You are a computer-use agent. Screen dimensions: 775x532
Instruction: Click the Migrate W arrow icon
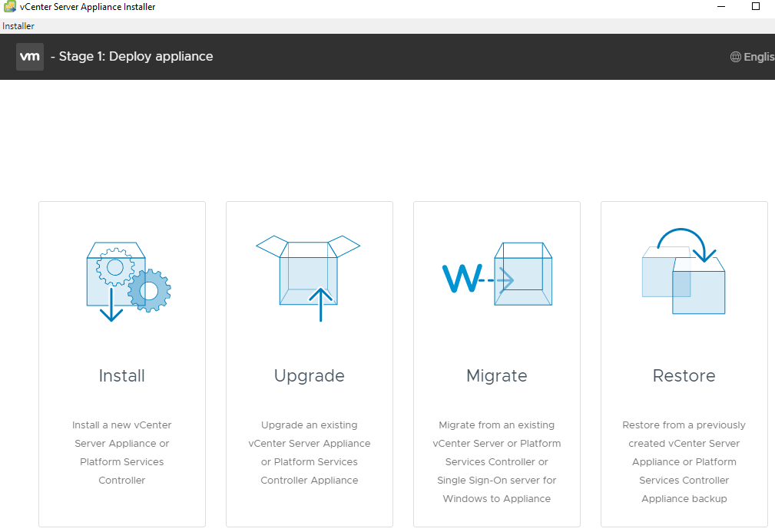pos(497,274)
